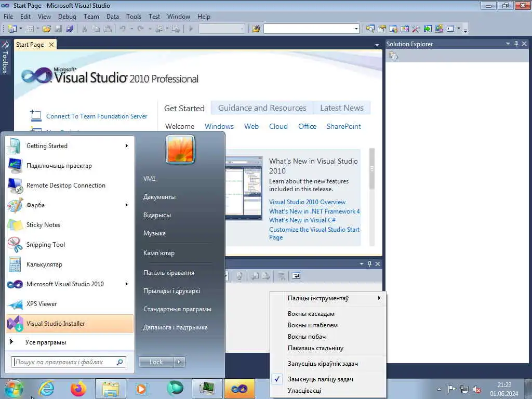Click the Redo arrow icon in toolbar

point(140,29)
